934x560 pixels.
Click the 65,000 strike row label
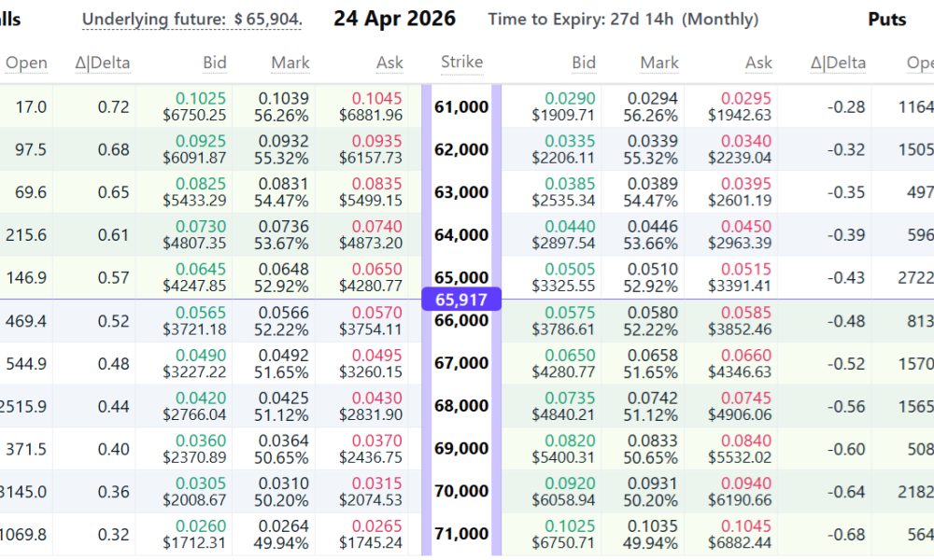click(x=461, y=277)
